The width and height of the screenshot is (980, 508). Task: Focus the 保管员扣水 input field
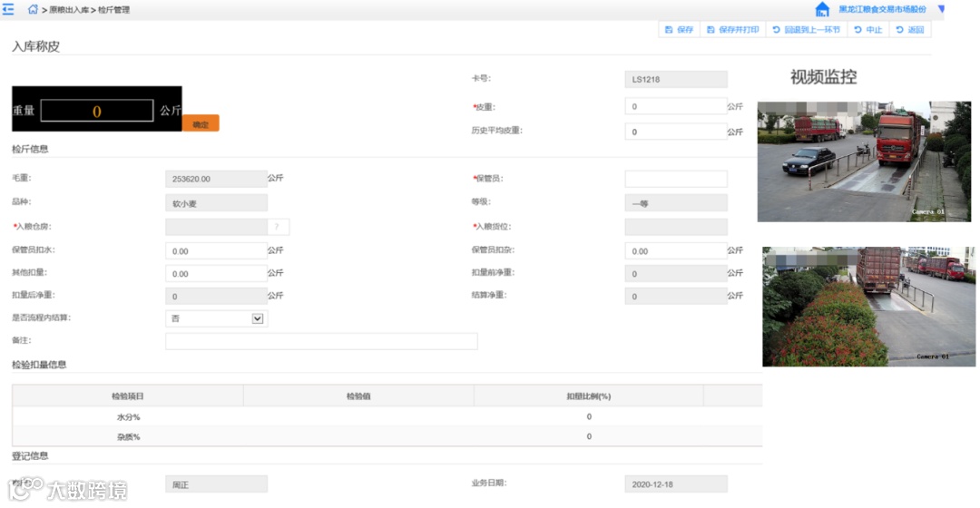coord(216,250)
